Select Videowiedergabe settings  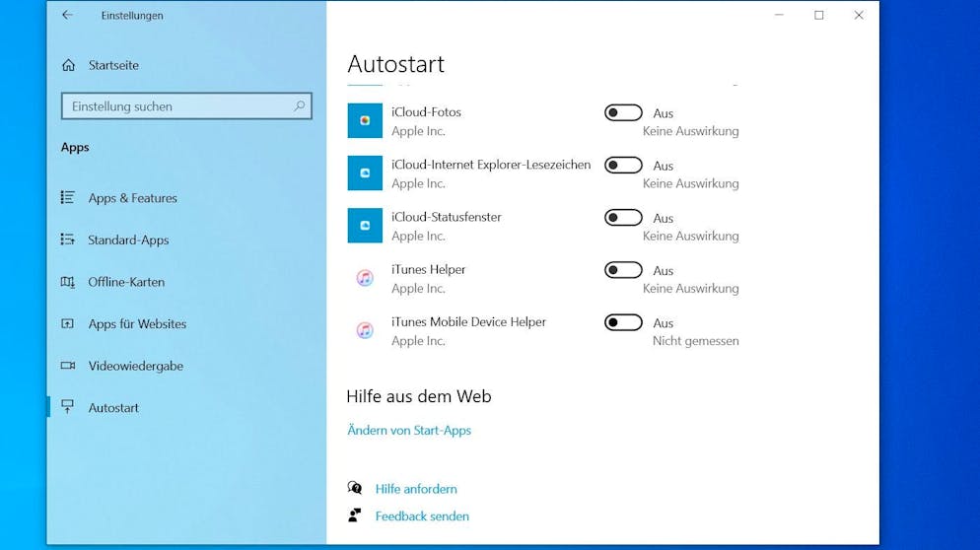(136, 367)
